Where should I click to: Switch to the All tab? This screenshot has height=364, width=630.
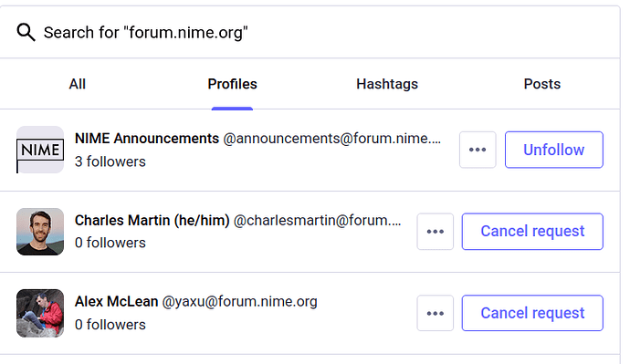pyautogui.click(x=77, y=84)
